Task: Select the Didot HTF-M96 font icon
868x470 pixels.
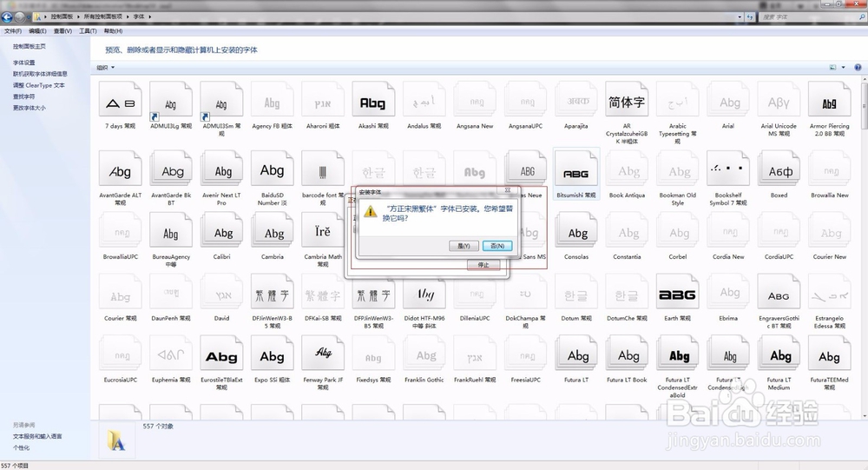Action: pyautogui.click(x=424, y=293)
